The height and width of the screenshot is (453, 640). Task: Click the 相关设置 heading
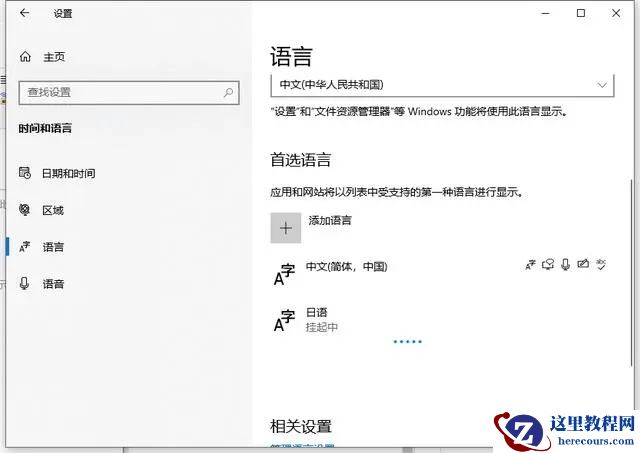[x=301, y=426]
